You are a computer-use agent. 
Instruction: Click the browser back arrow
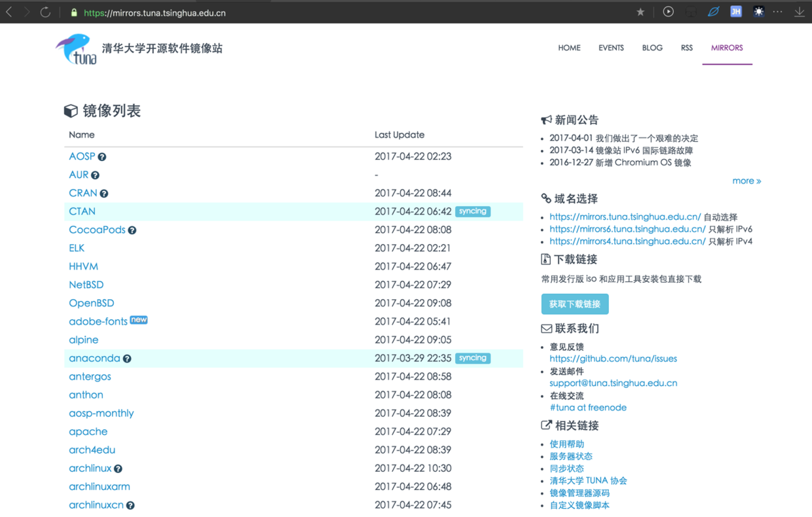pyautogui.click(x=9, y=12)
